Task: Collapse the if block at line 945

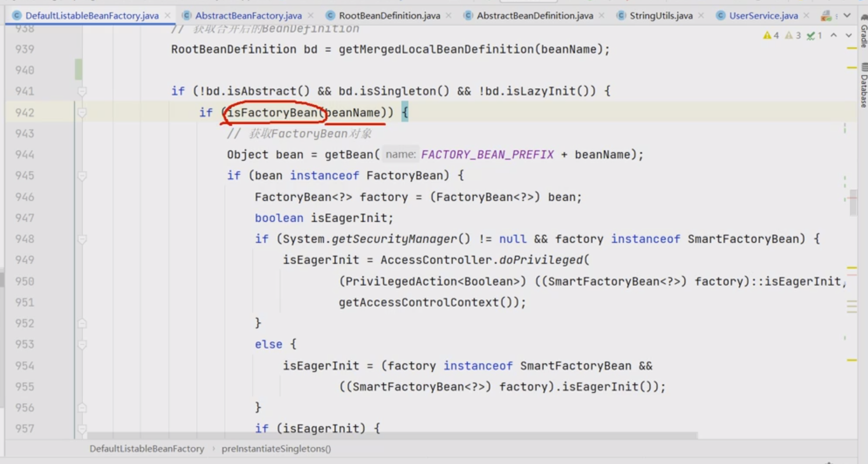Action: coord(82,176)
